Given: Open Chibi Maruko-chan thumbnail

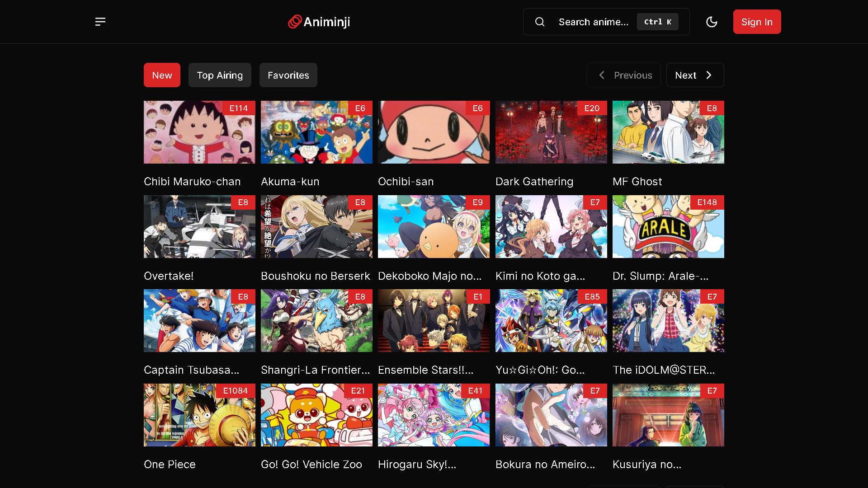Looking at the screenshot, I should tap(199, 132).
